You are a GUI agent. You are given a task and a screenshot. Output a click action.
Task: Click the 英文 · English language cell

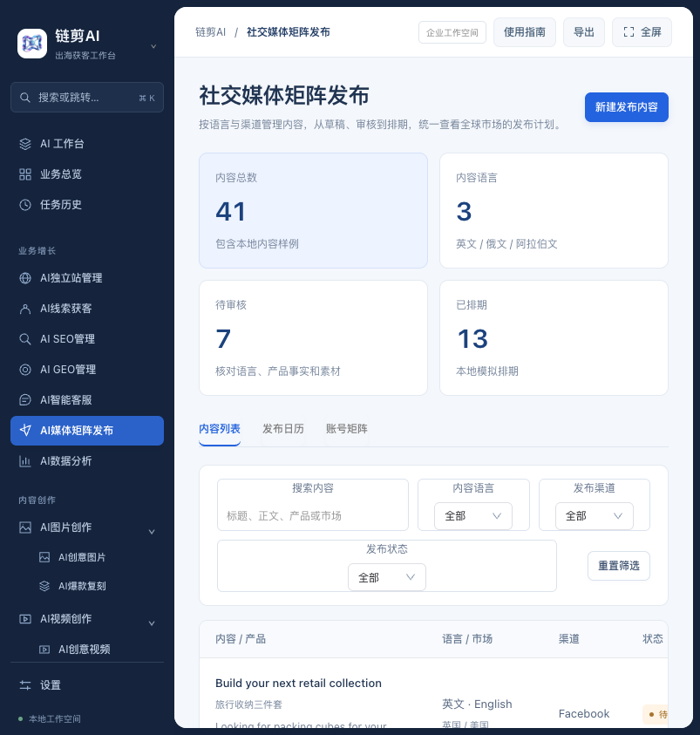477,704
